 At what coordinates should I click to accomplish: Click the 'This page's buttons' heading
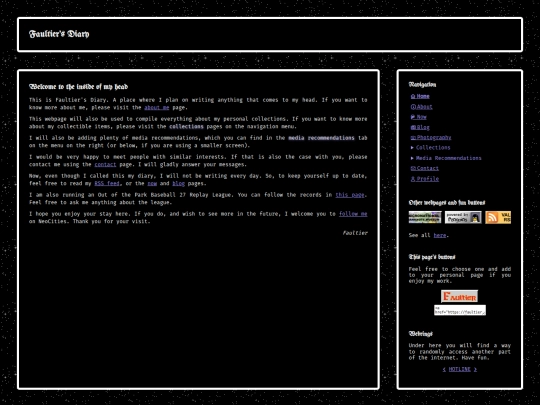[x=432, y=257]
